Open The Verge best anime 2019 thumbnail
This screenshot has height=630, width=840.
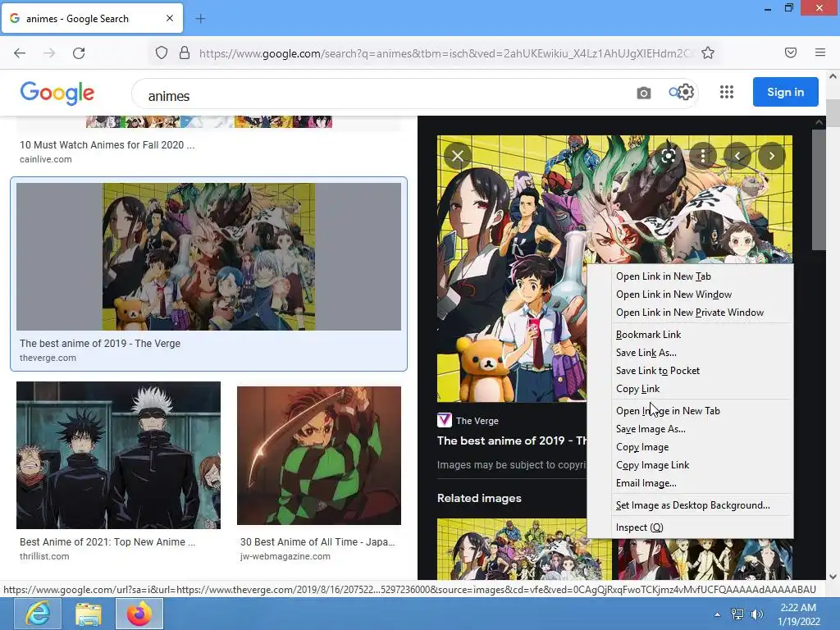coord(208,257)
